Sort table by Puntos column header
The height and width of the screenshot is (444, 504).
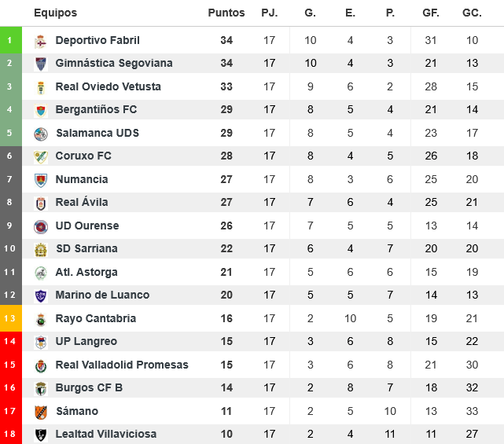[x=226, y=13]
